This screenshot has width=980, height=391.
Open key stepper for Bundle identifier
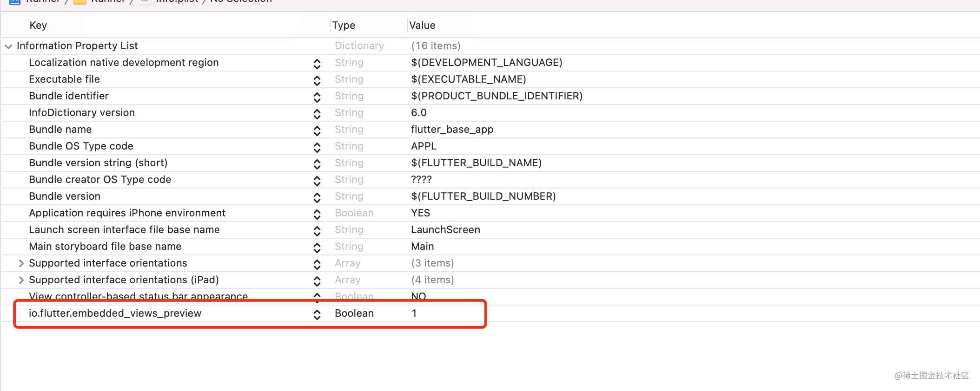pos(317,97)
